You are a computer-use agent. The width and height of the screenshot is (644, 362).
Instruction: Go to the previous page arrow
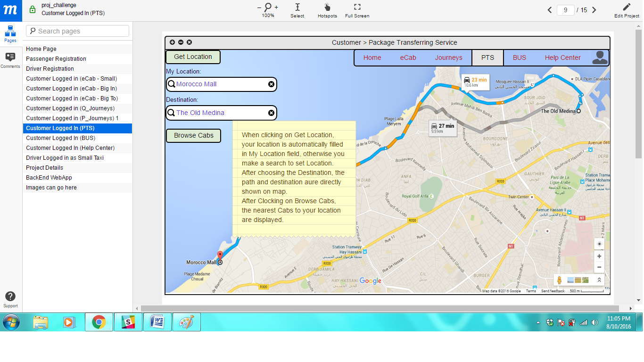pyautogui.click(x=550, y=10)
